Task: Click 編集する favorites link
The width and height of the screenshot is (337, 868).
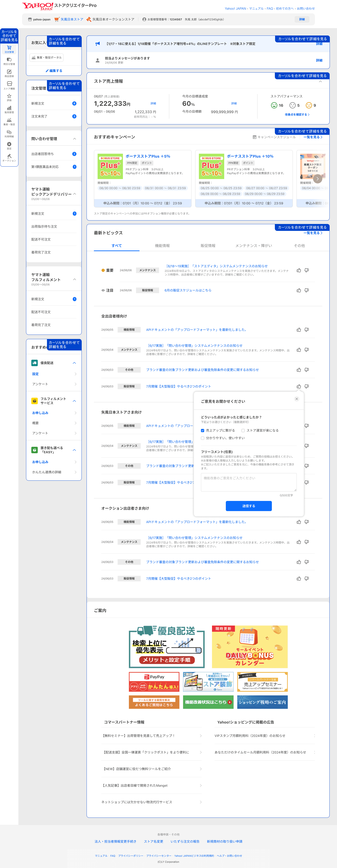Action: (x=54, y=71)
